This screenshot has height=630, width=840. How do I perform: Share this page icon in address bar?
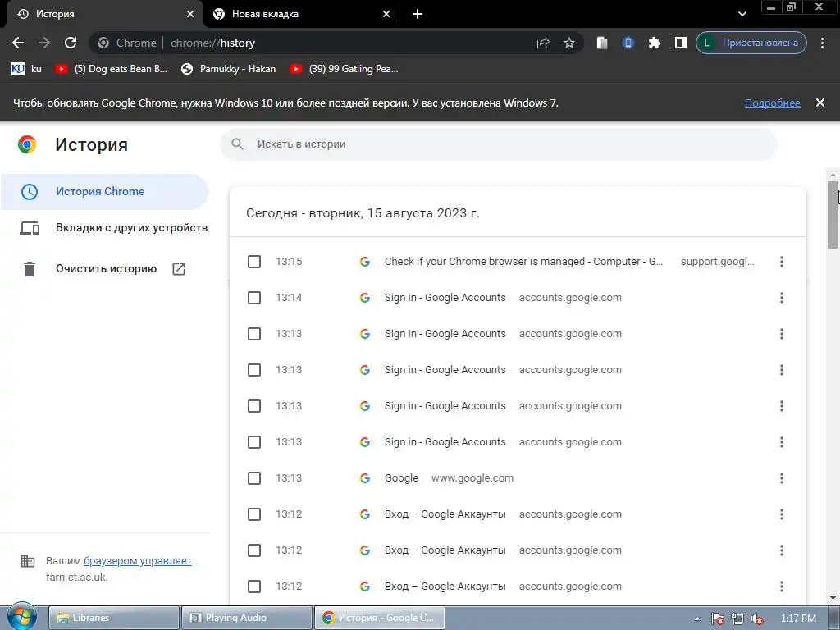(x=543, y=43)
